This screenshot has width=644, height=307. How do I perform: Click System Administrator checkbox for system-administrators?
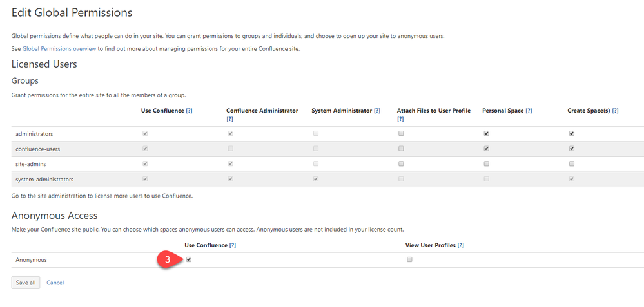[315, 179]
